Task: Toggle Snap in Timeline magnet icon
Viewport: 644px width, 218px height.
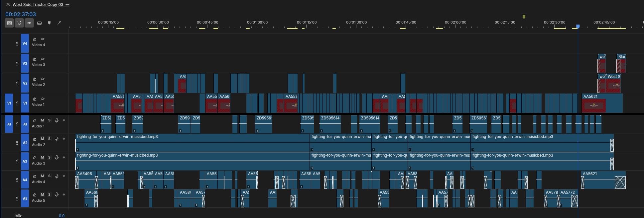Action: pyautogui.click(x=19, y=23)
